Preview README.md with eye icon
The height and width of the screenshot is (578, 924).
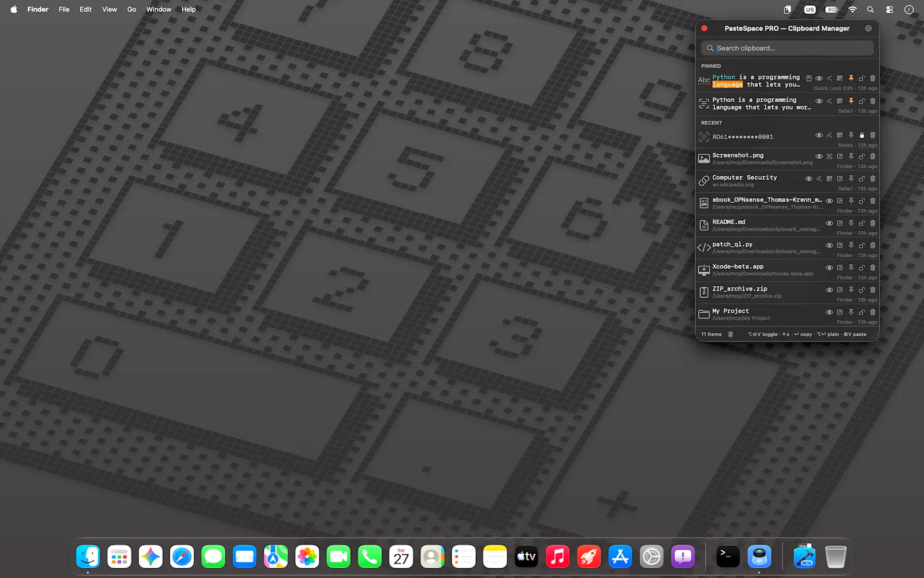(x=829, y=223)
